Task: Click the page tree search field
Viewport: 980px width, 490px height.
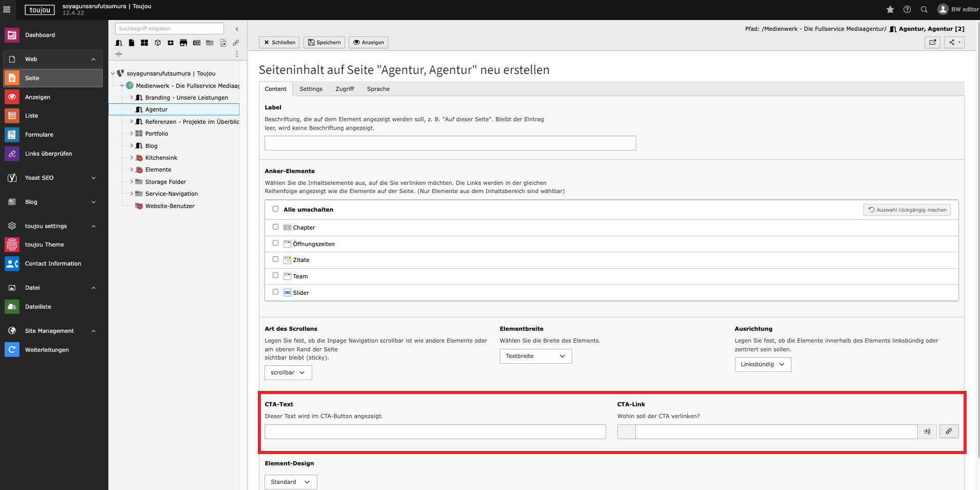Action: 169,29
